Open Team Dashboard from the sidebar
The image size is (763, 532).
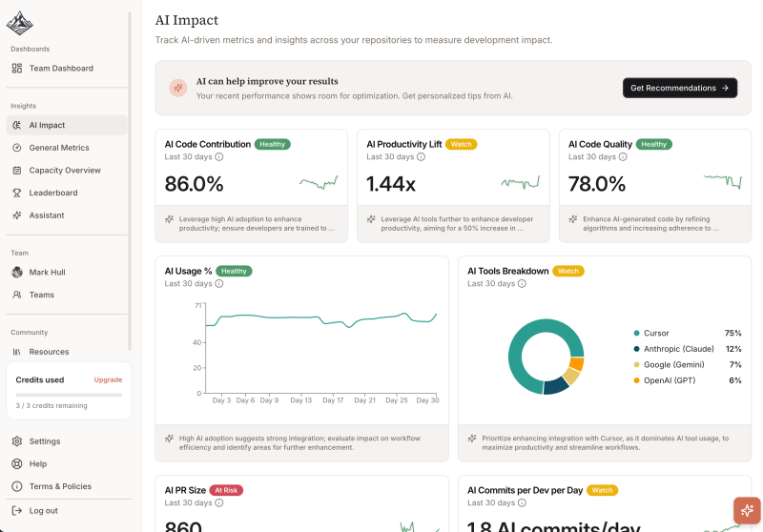(67, 68)
